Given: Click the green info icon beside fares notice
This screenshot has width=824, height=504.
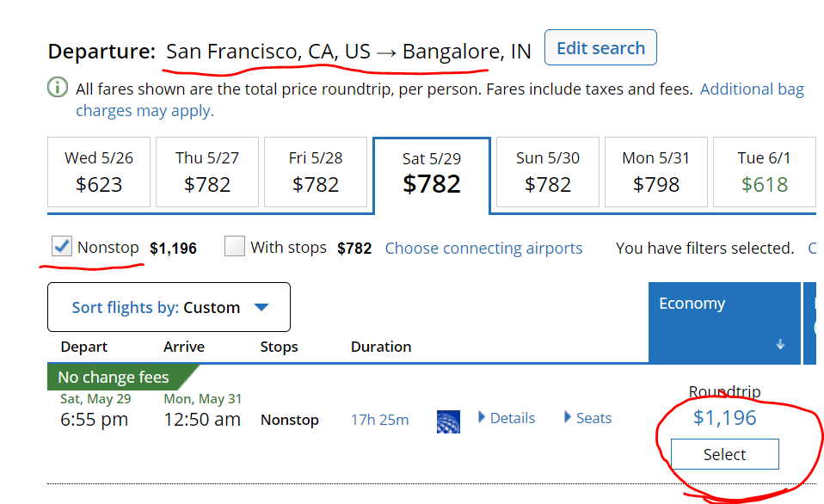Looking at the screenshot, I should point(58,89).
